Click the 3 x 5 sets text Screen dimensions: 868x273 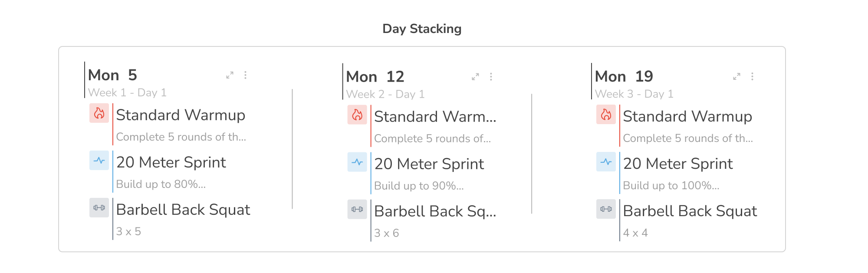128,231
